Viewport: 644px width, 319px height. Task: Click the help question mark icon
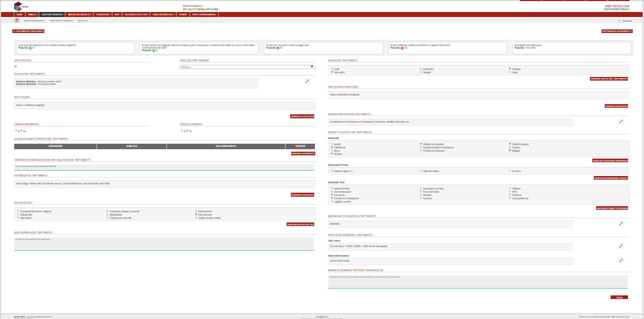point(17,20)
